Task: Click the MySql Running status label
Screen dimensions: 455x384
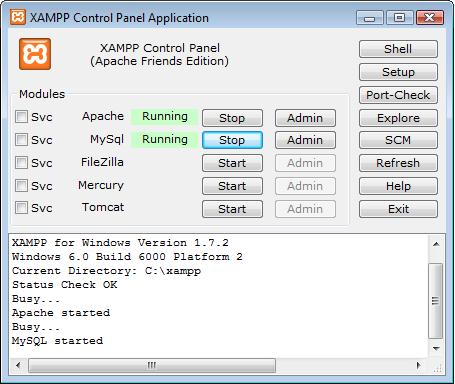Action: [165, 139]
